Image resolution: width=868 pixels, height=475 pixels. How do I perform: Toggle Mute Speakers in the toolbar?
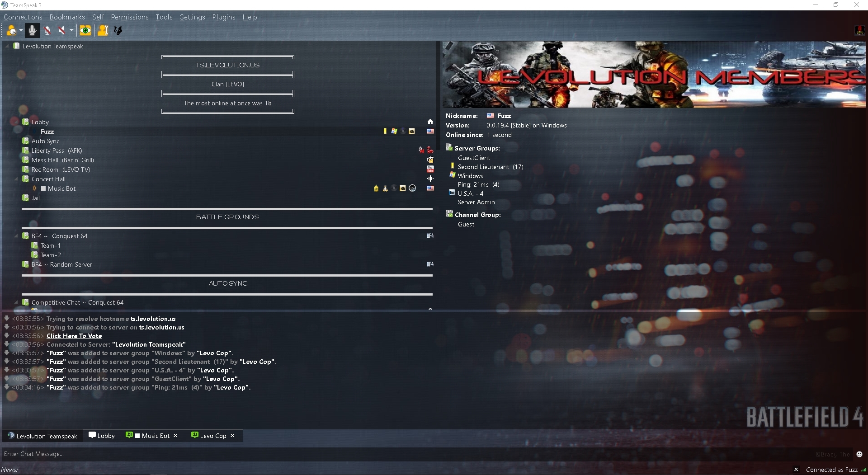coord(61,30)
